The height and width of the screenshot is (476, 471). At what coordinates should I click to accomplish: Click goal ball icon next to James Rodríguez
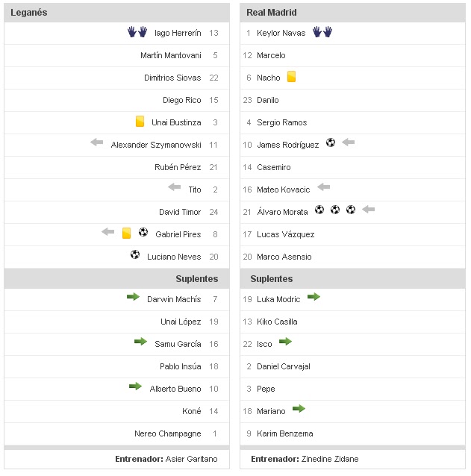tap(331, 143)
